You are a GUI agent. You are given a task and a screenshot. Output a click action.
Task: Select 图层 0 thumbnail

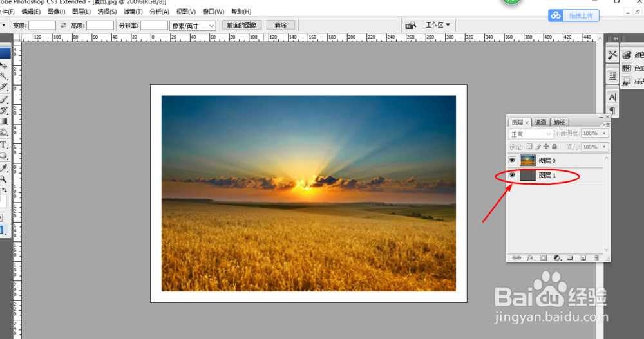[x=527, y=160]
